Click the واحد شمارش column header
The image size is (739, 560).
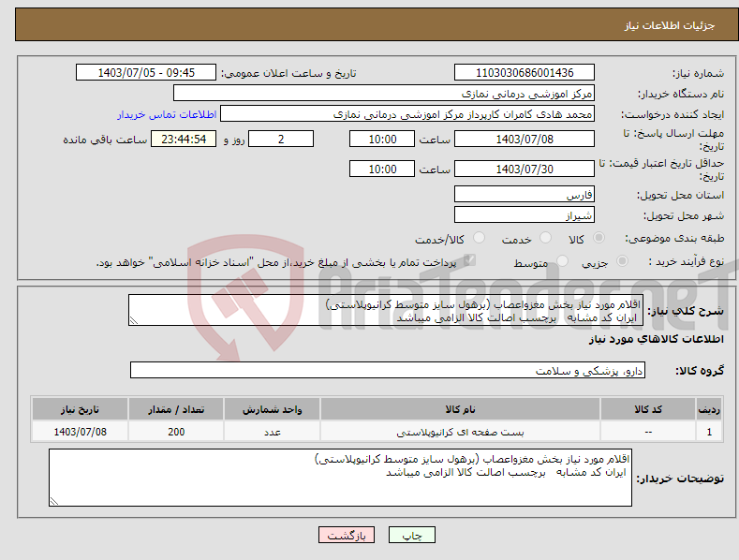click(272, 409)
